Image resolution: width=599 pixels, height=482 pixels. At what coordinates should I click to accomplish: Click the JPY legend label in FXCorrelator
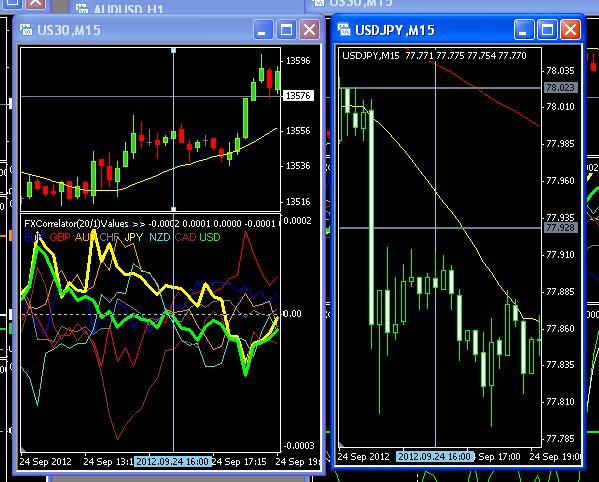pyautogui.click(x=134, y=237)
